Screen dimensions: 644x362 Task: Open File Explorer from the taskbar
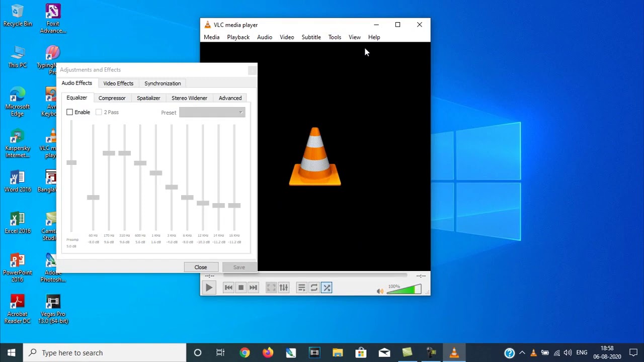click(x=338, y=352)
